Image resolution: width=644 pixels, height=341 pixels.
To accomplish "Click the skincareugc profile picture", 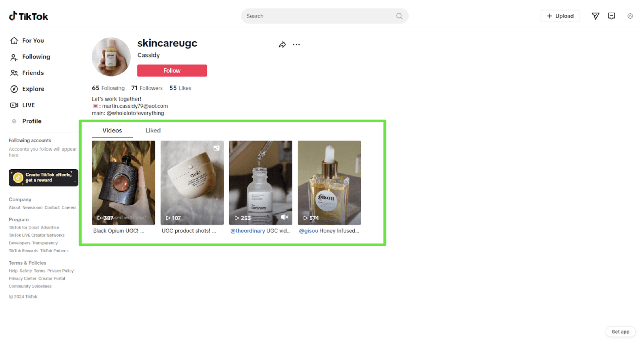I will [111, 57].
